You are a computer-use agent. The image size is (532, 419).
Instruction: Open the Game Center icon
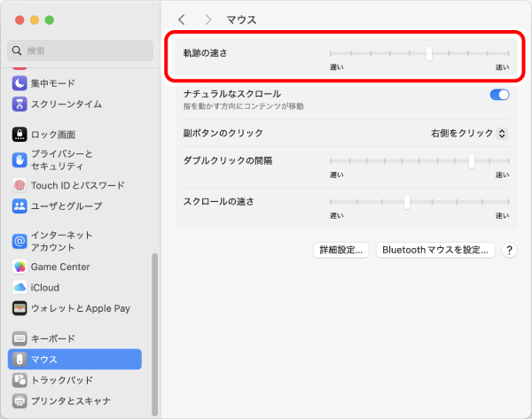[x=20, y=267]
